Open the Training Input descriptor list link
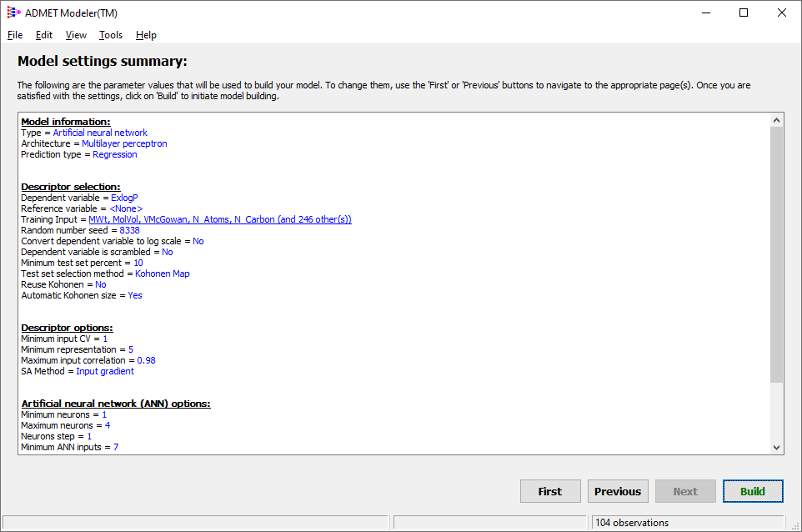The height and width of the screenshot is (532, 802). point(220,219)
